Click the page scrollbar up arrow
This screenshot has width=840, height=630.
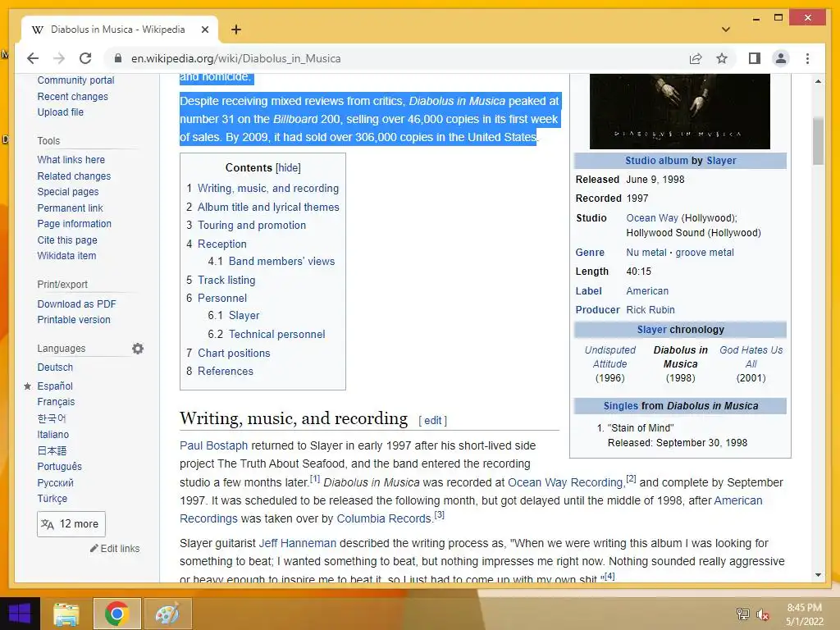pyautogui.click(x=818, y=81)
